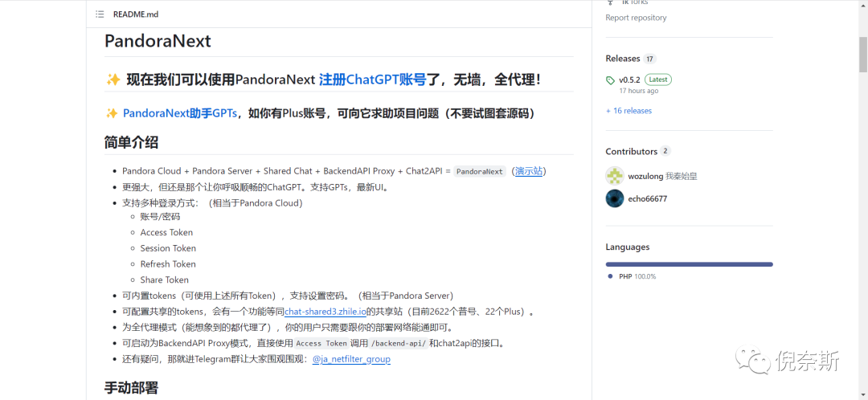Click the v0.5.2 release tag icon
This screenshot has width=868, height=400.
[x=611, y=80]
